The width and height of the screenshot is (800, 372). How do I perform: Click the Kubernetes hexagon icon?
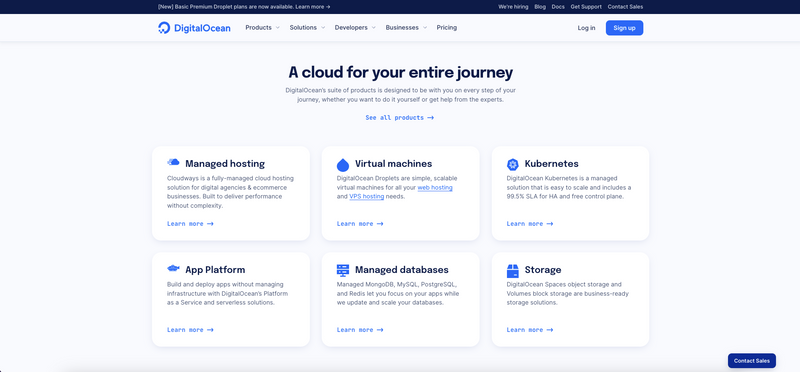point(512,164)
